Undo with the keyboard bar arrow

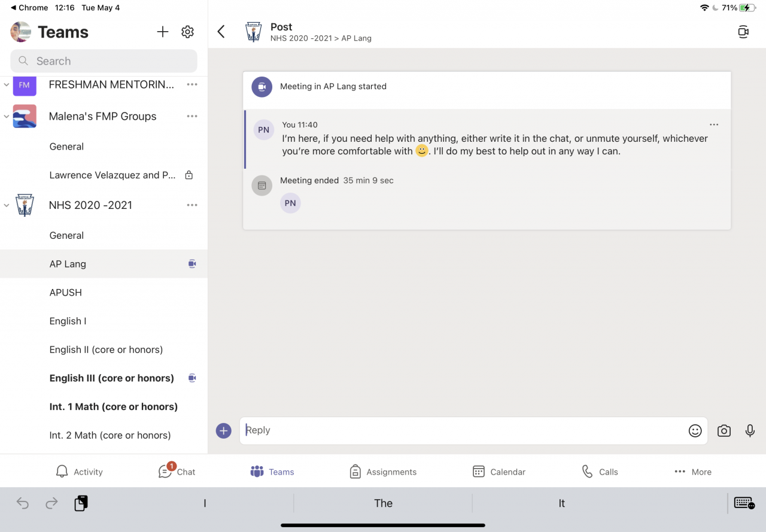[23, 503]
